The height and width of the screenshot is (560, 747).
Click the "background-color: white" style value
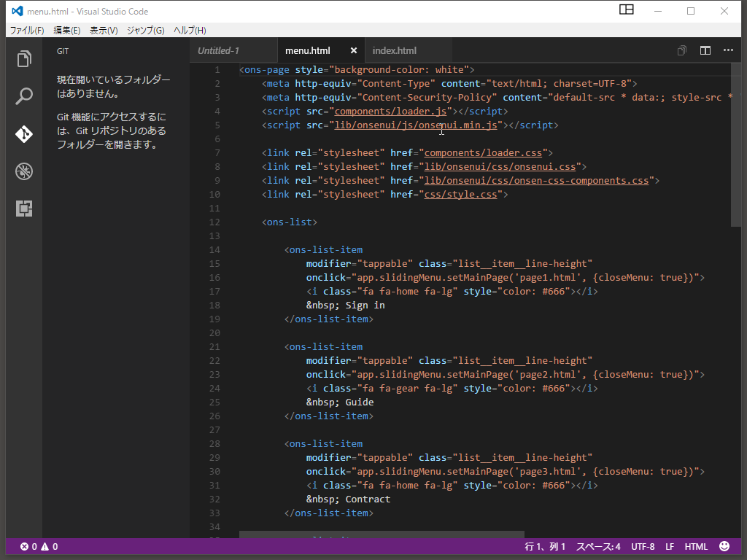click(399, 70)
